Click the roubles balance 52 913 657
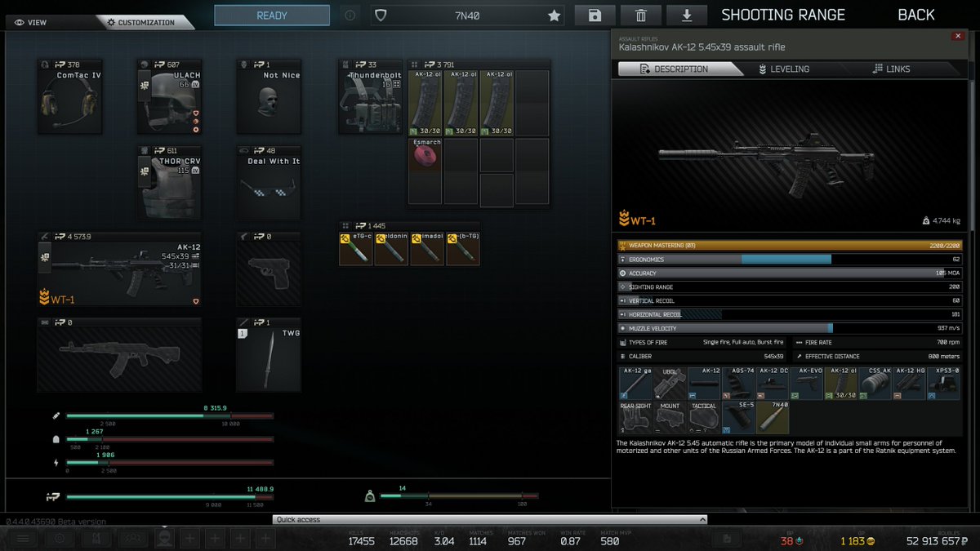The height and width of the screenshot is (551, 980). click(938, 540)
